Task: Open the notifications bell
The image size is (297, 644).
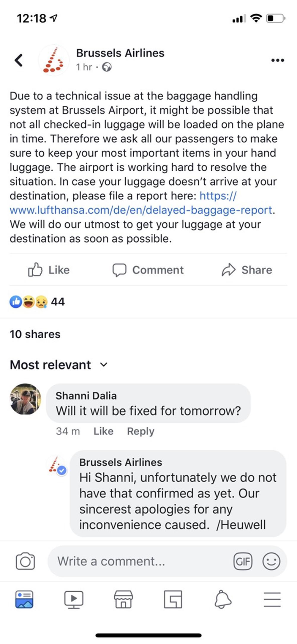Action: (x=223, y=599)
